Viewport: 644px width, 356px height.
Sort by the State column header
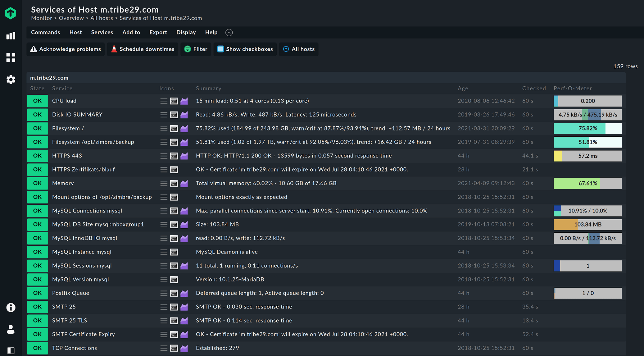click(37, 88)
